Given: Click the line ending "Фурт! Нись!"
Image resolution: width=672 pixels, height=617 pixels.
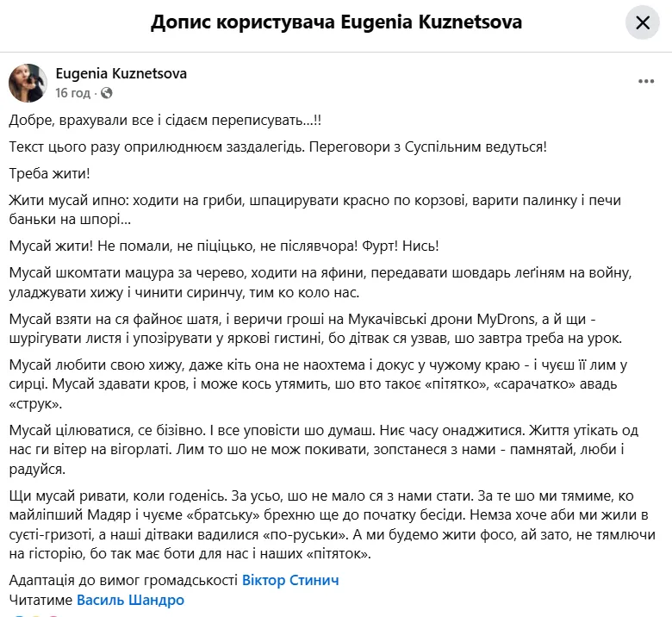Looking at the screenshot, I should (224, 246).
